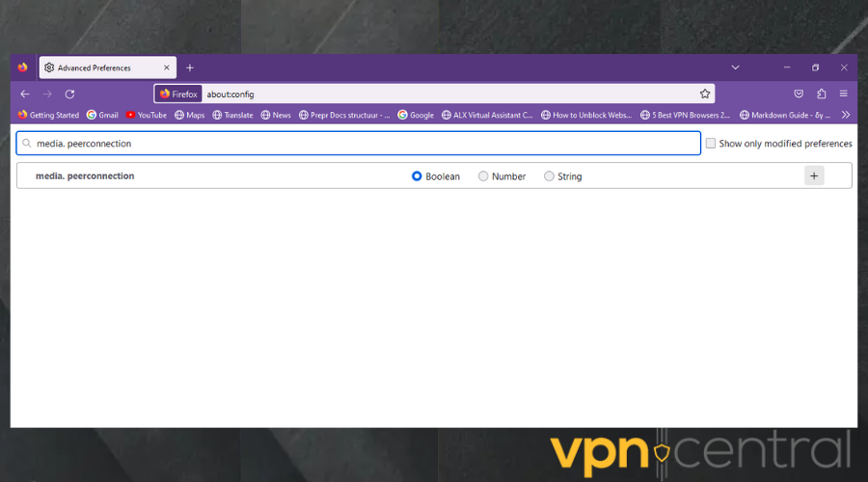868x482 pixels.
Task: Select the Number radio option
Action: coord(483,176)
